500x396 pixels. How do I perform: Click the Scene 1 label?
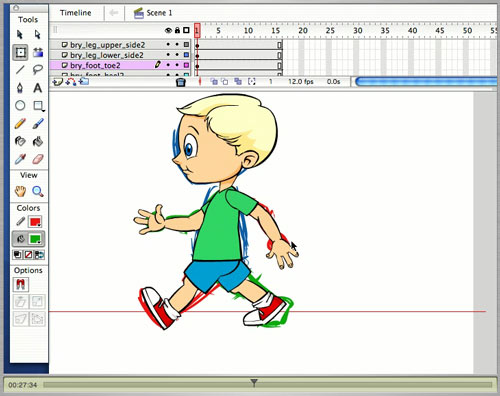(x=159, y=13)
